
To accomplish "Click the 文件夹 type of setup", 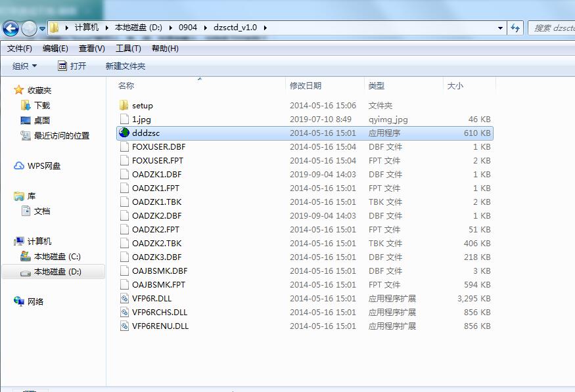I will (380, 106).
